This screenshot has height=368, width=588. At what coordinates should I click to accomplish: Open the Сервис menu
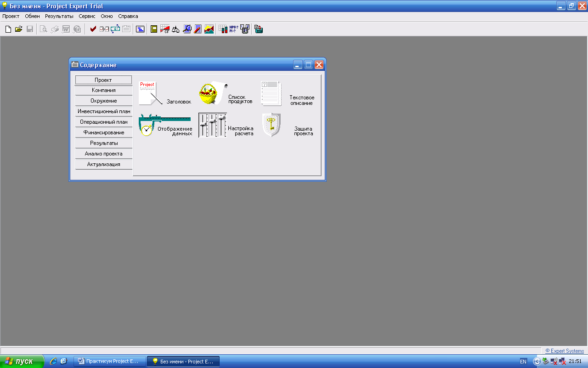pos(87,16)
